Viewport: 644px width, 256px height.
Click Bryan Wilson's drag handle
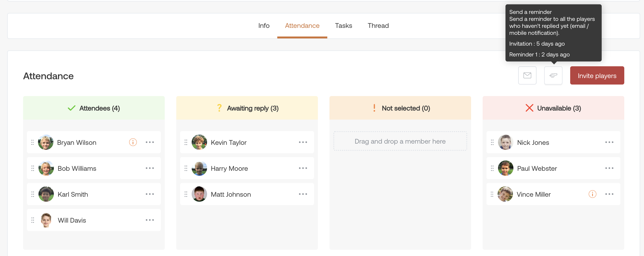pos(32,142)
